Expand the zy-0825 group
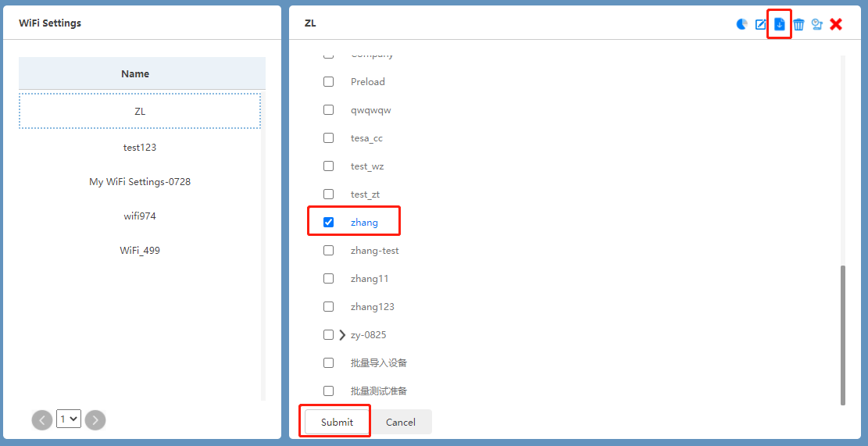 point(342,335)
